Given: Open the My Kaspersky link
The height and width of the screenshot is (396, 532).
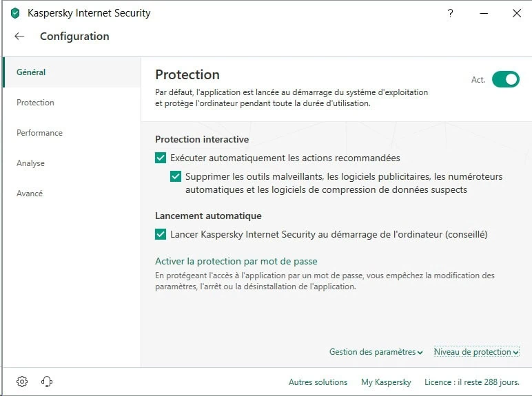Looking at the screenshot, I should point(386,382).
